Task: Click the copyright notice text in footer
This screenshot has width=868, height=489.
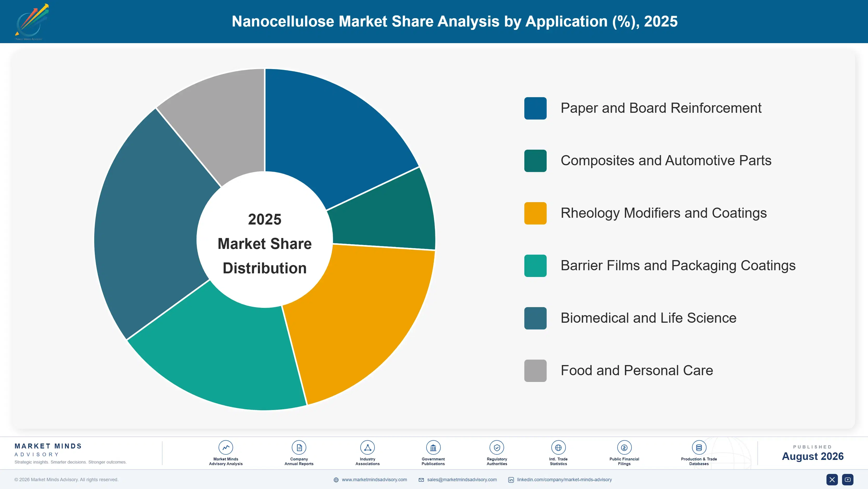Action: pyautogui.click(x=66, y=480)
